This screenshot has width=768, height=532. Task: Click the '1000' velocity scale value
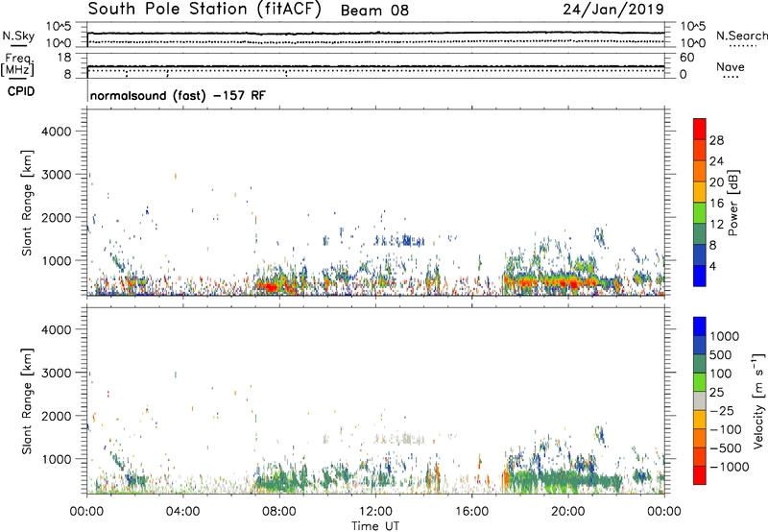724,336
